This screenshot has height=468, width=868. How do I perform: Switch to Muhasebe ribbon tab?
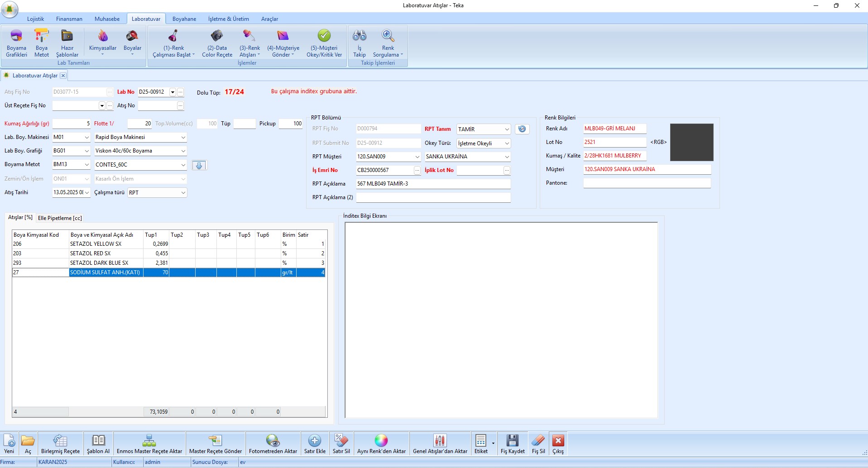[107, 19]
